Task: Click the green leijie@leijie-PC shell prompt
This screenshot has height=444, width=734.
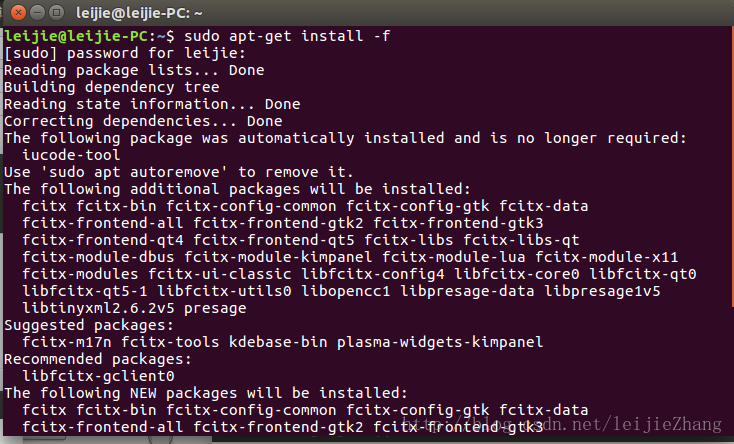Action: [x=84, y=37]
